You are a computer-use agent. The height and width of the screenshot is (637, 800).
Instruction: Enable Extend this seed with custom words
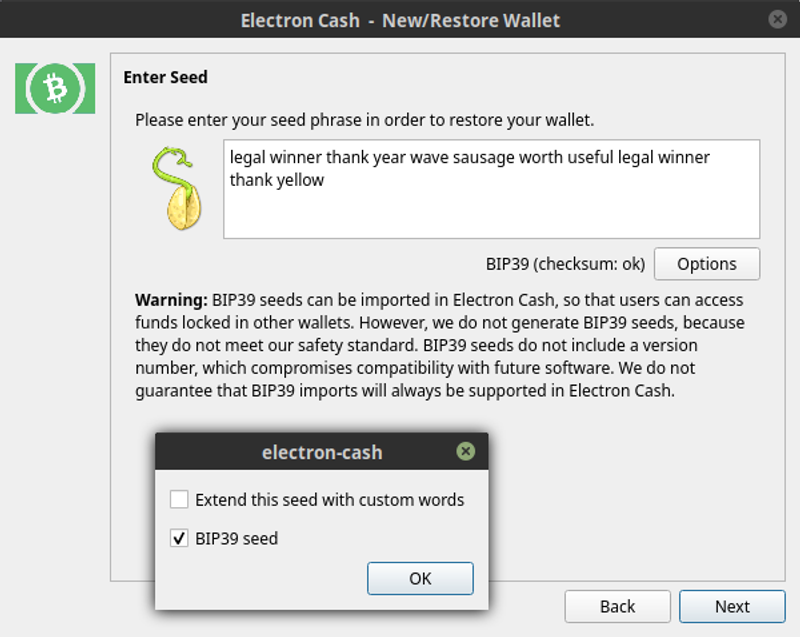179,499
